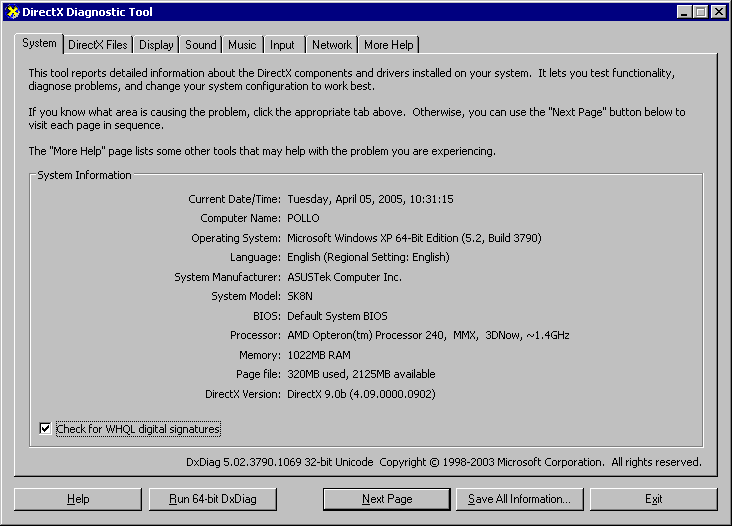The height and width of the screenshot is (526, 732).
Task: Launch Run 64-bit DxDiag
Action: (x=213, y=499)
